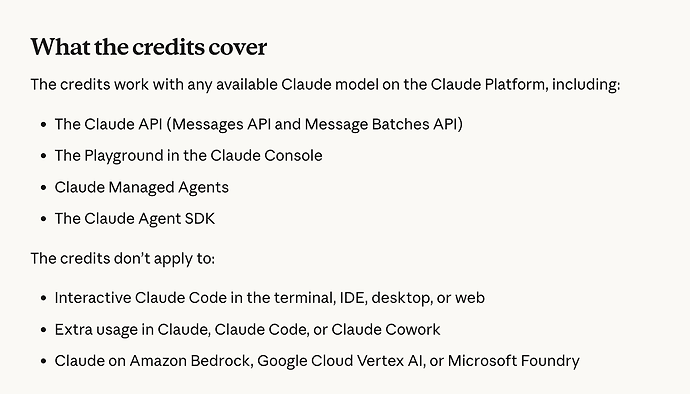
Task: Click the words "Claude Cowork"
Action: pos(386,330)
